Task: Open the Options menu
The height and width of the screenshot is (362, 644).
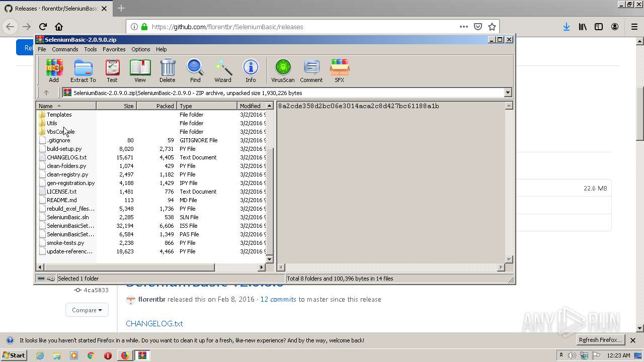Action: pyautogui.click(x=141, y=49)
